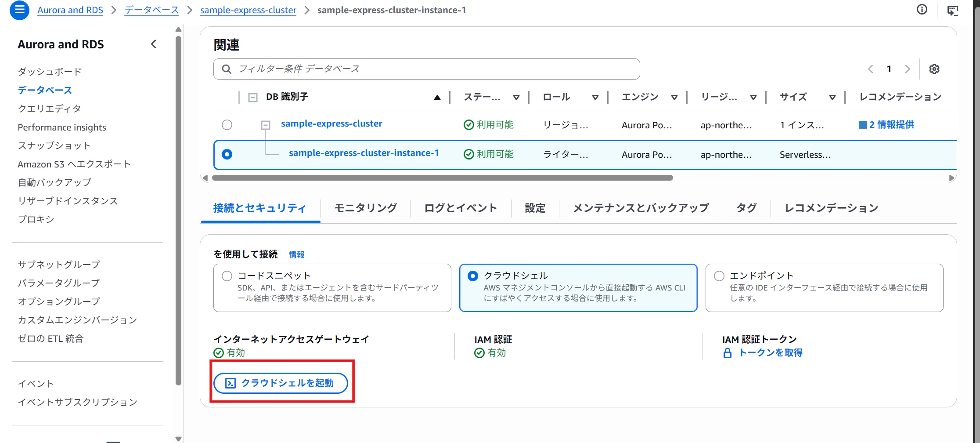Sort by サイズ column arrow
The image size is (980, 443).
point(832,98)
